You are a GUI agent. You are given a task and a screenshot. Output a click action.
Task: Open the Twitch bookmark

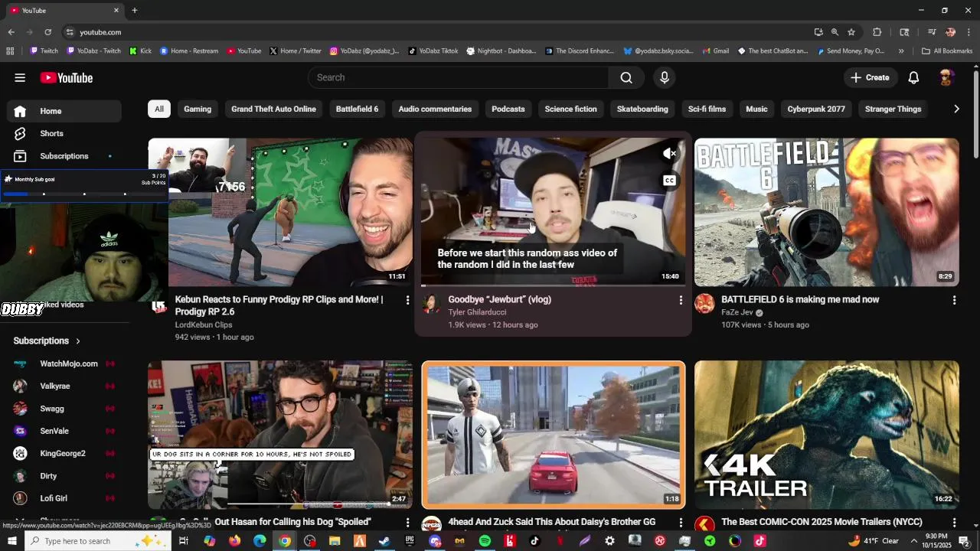point(44,51)
